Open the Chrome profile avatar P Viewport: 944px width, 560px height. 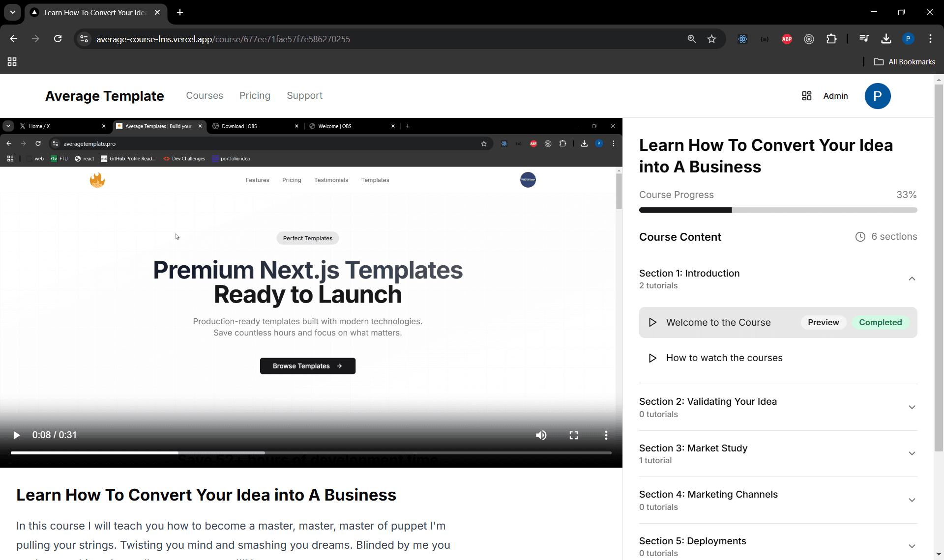point(908,39)
